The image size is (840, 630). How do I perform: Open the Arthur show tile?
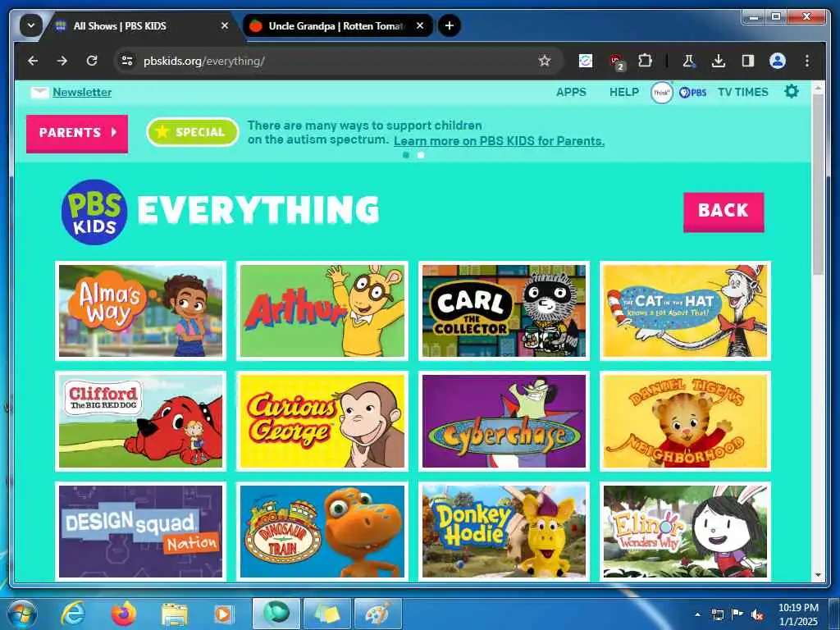coord(322,311)
